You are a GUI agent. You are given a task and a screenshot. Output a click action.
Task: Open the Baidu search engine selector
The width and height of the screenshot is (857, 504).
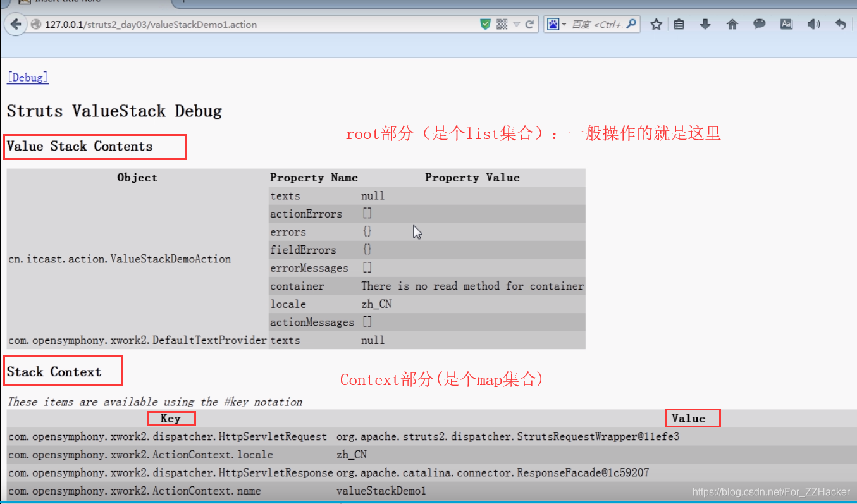point(557,25)
